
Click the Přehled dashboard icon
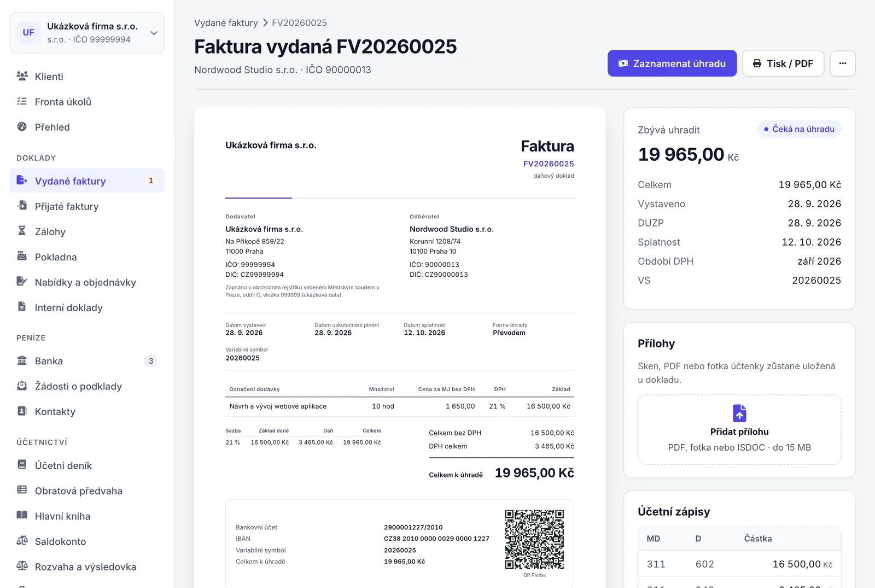pyautogui.click(x=22, y=126)
